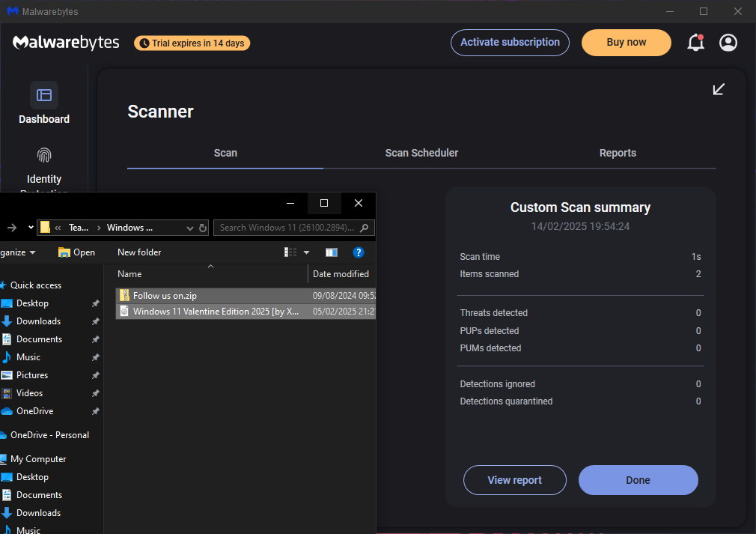Click the Threats detected row label
The width and height of the screenshot is (756, 534).
[494, 312]
